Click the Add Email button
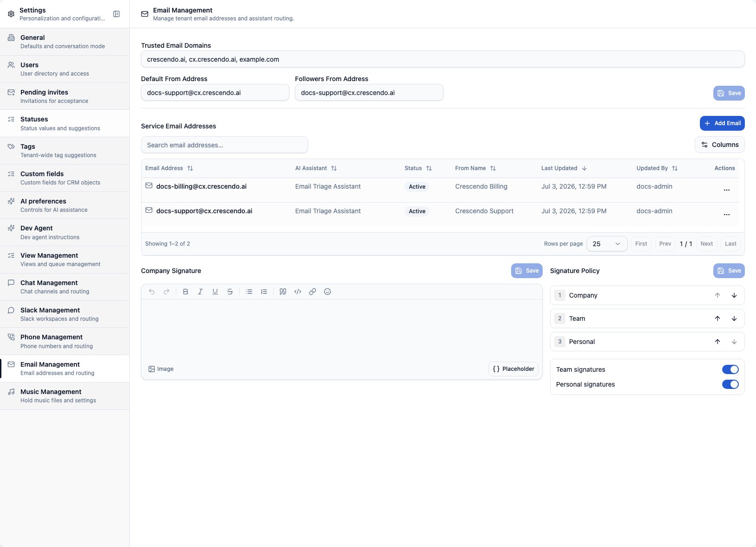Screen dimensions: 756x547 coord(722,123)
